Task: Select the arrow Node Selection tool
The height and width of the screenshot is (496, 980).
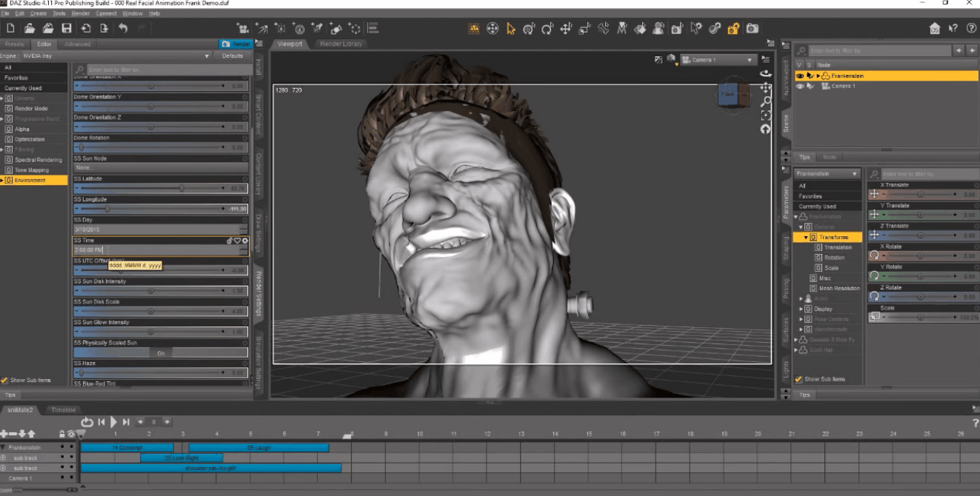Action: 510,29
